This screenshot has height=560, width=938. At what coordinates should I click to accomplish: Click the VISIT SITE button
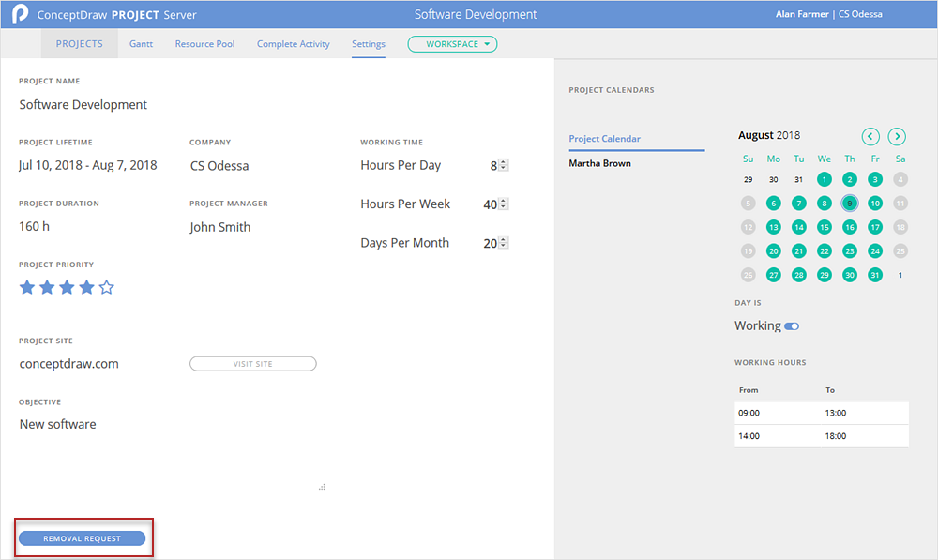click(x=253, y=364)
